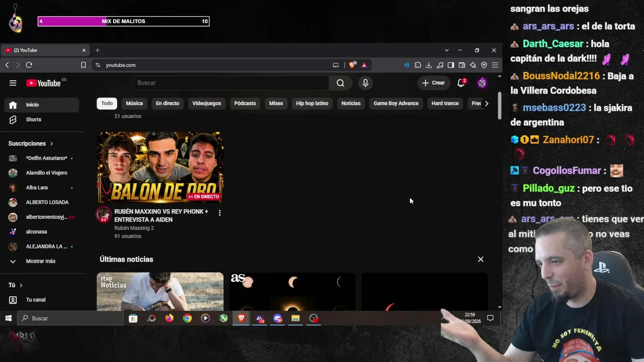Select the Mixes filter chip
The height and width of the screenshot is (362, 644).
coord(276,104)
